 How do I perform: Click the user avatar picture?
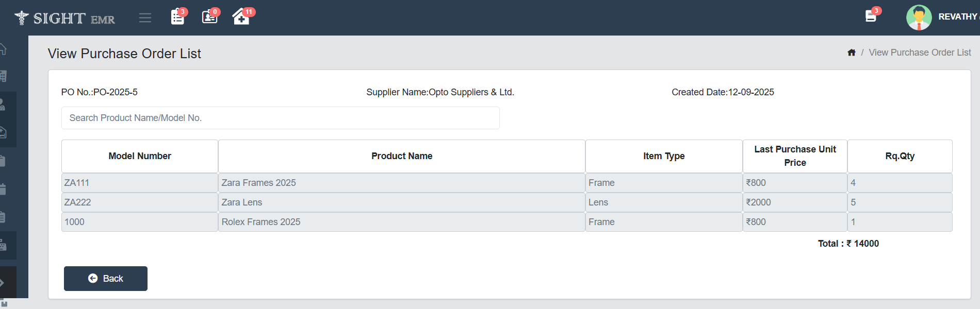(x=919, y=17)
